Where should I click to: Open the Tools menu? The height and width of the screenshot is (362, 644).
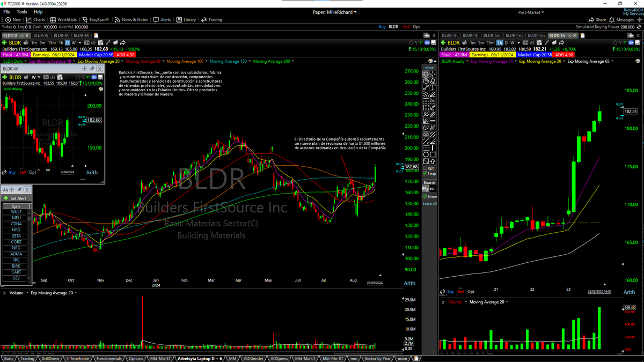pos(22,12)
